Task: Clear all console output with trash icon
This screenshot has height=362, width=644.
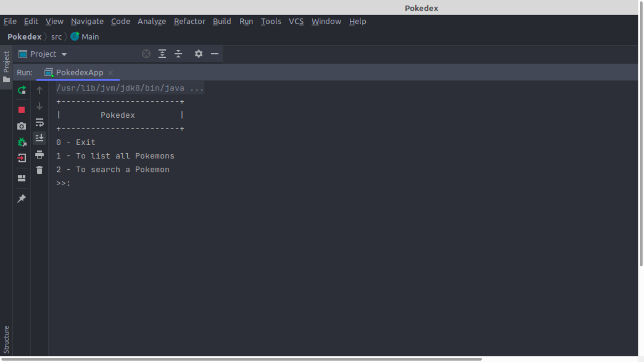Action: coord(40,170)
